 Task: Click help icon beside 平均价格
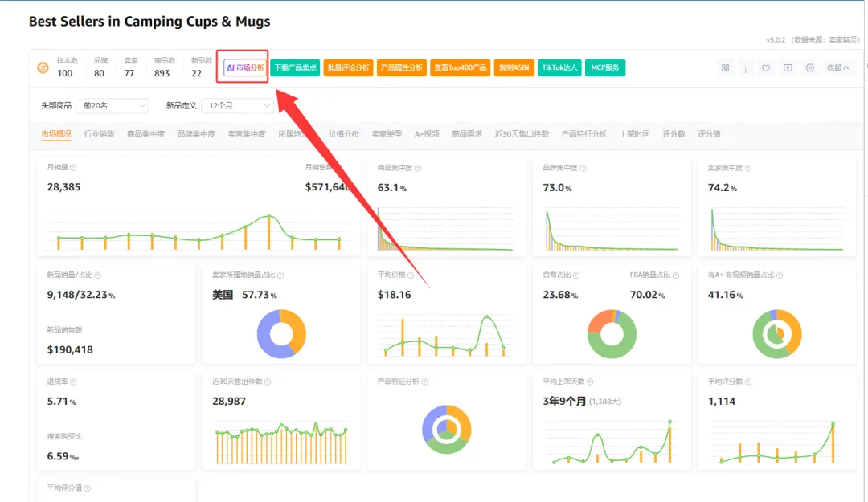411,275
